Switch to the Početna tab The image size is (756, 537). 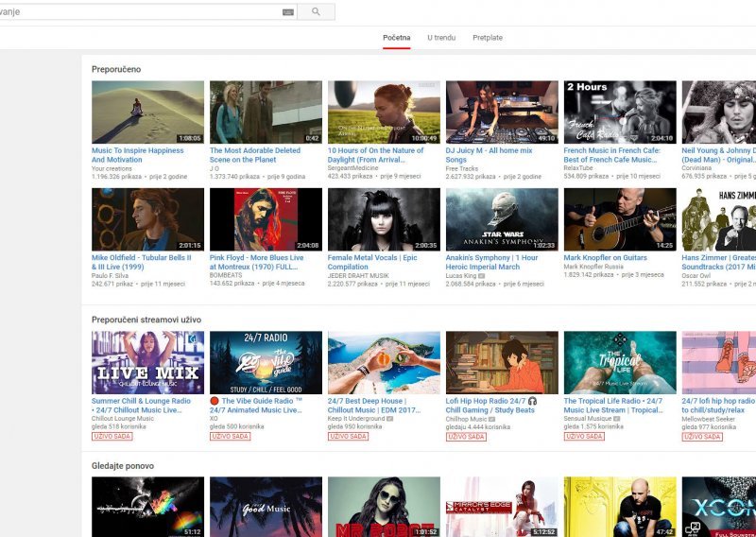click(396, 38)
